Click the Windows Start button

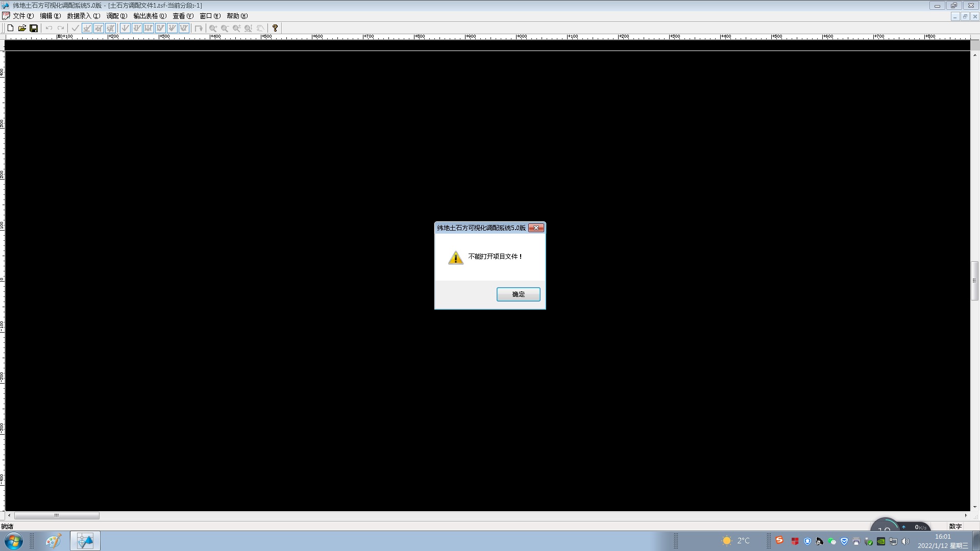14,541
